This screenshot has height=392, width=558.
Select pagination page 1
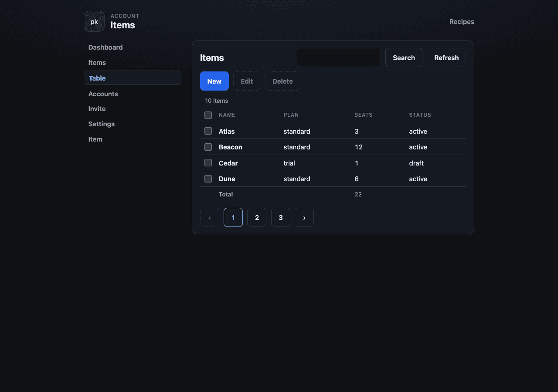tap(233, 217)
